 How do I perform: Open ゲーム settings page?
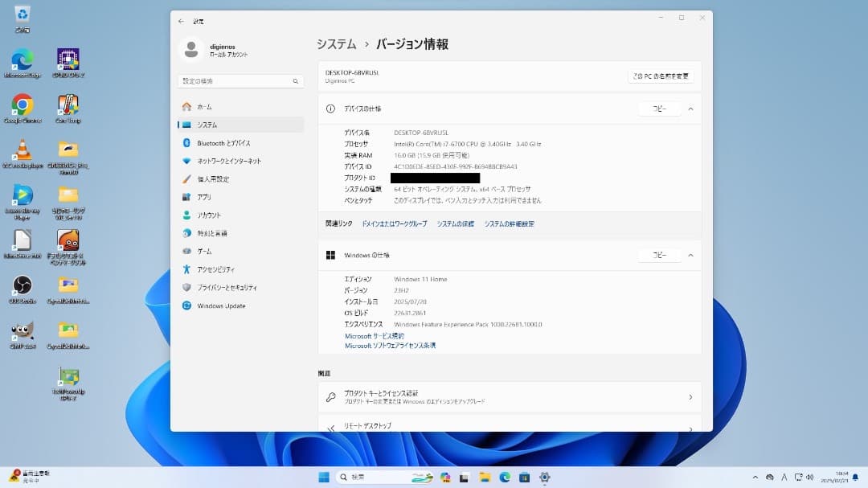point(209,251)
